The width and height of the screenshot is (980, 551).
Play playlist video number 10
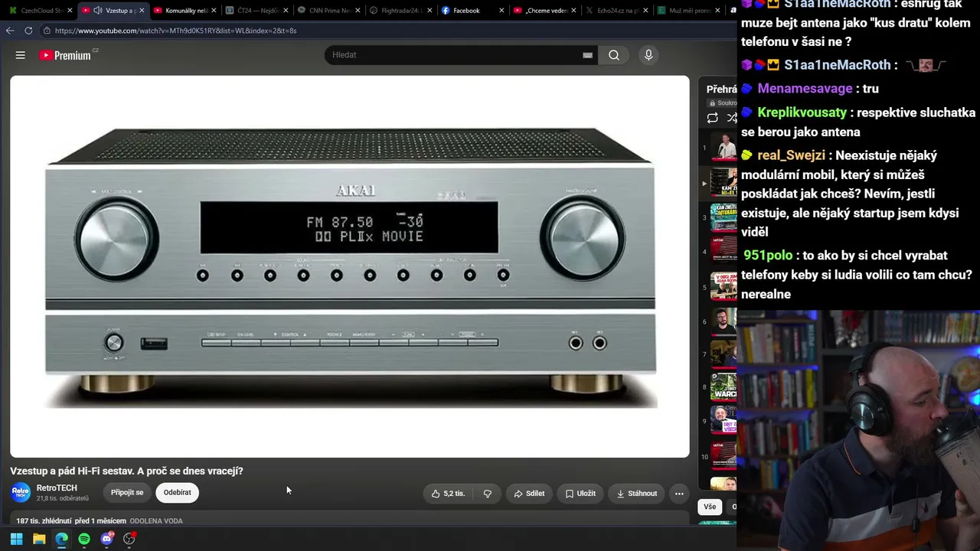point(724,456)
